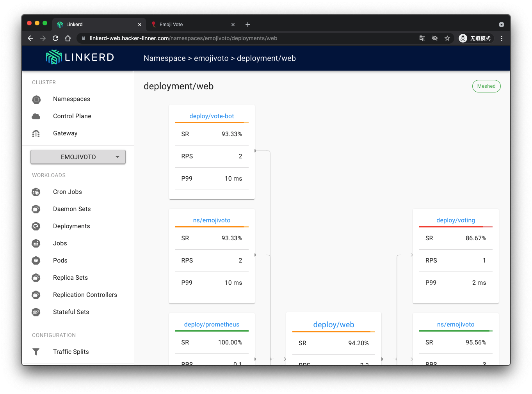The height and width of the screenshot is (394, 532).
Task: Click the deployment/web page heading
Action: coord(178,86)
